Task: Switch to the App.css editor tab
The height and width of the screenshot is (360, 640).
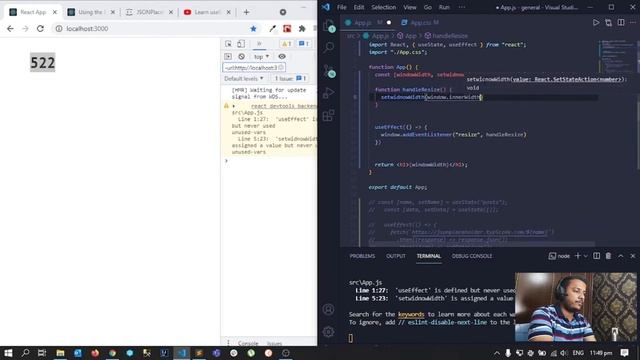Action: pyautogui.click(x=420, y=22)
